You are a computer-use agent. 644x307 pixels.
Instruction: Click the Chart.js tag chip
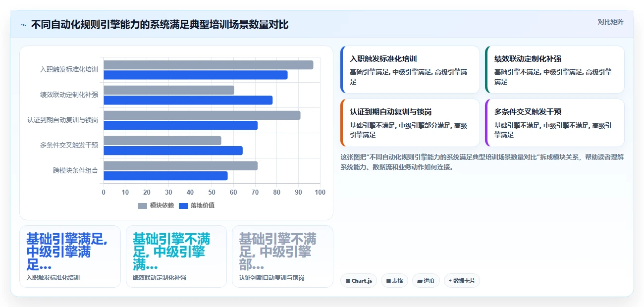(x=359, y=281)
